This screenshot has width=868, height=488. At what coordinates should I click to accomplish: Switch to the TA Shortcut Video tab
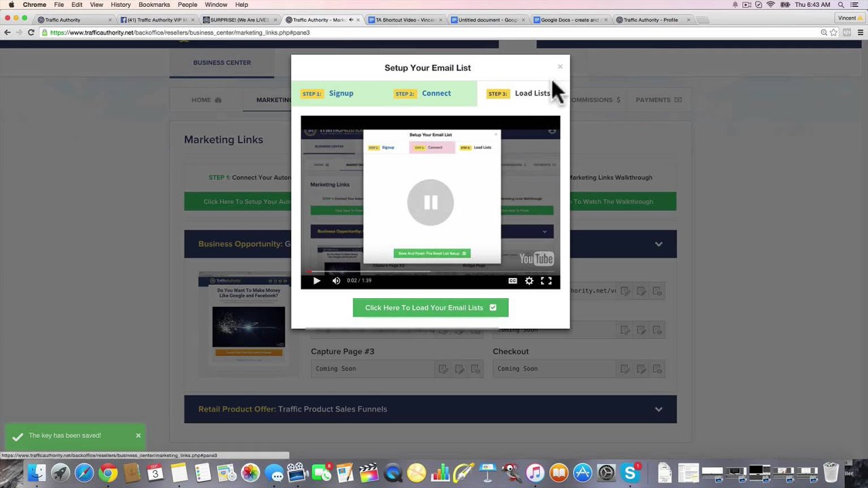click(406, 20)
